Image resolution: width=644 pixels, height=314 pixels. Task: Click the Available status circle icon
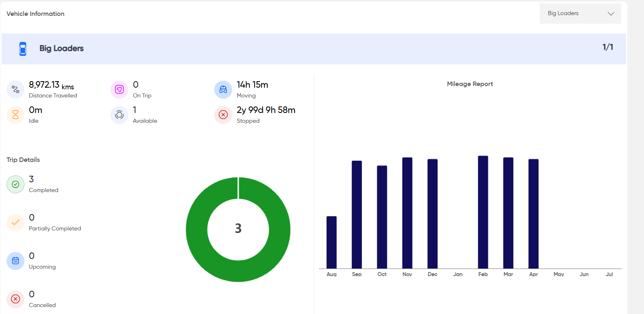(x=119, y=115)
